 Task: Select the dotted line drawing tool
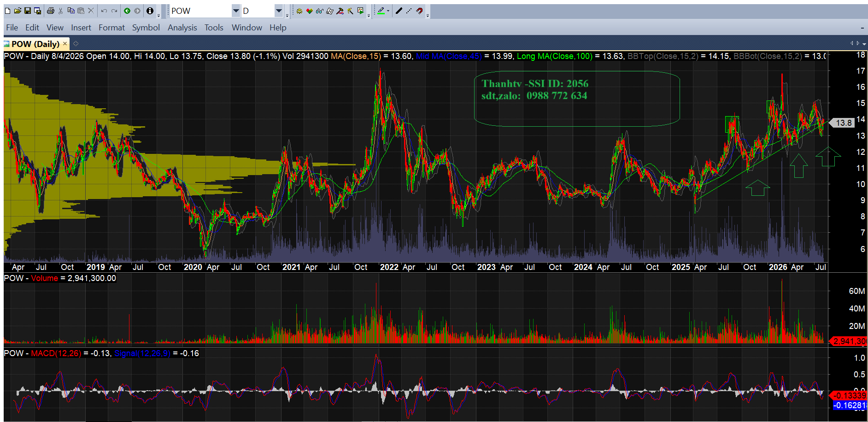tap(409, 11)
